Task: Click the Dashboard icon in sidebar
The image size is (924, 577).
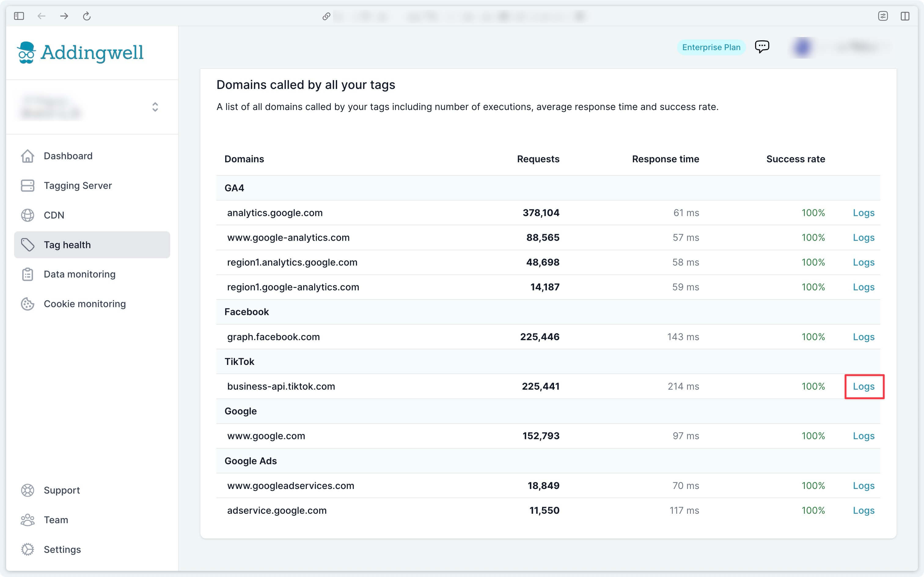Action: [27, 156]
